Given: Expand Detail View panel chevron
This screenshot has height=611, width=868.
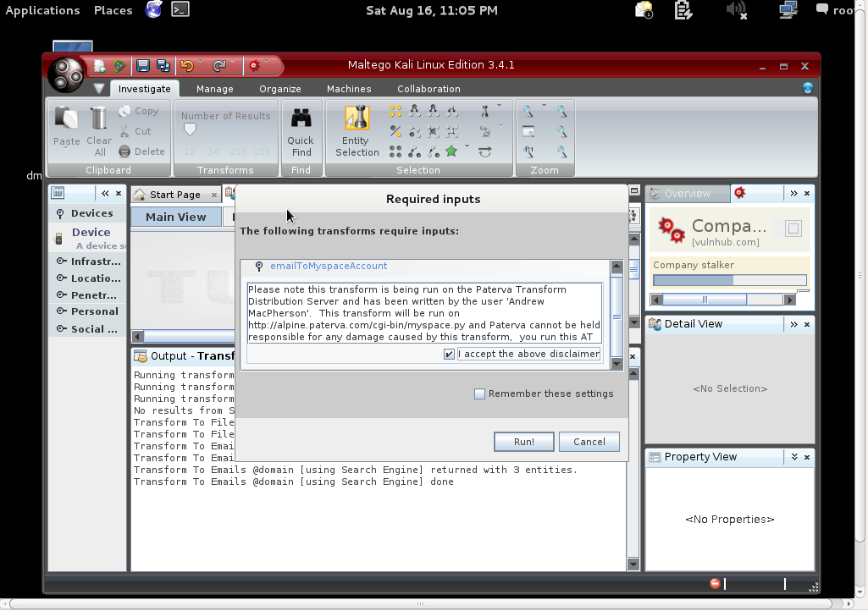Looking at the screenshot, I should point(793,324).
